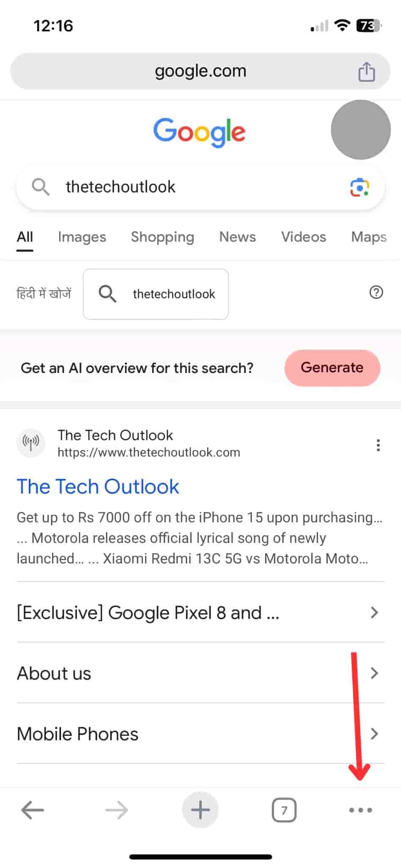Tap the forward navigation arrow

117,810
